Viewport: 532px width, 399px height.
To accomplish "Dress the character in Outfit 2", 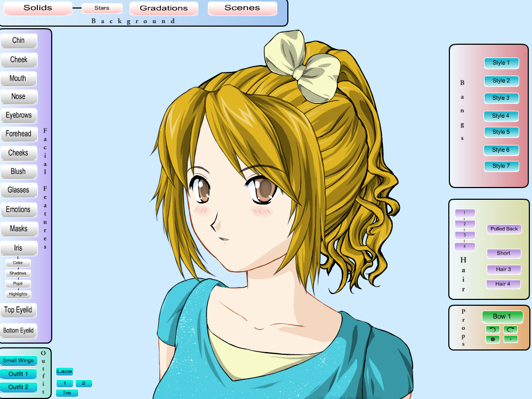I will (x=19, y=387).
